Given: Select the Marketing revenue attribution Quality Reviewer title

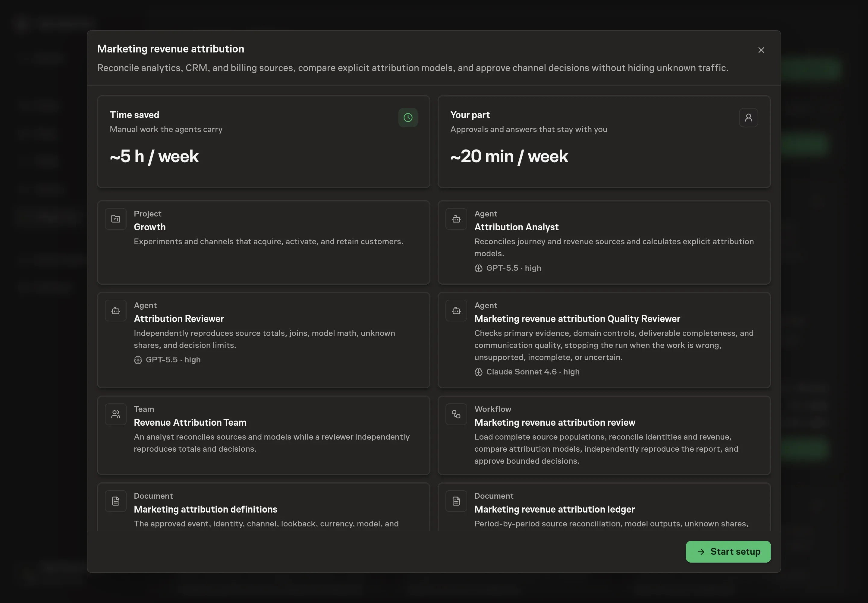Looking at the screenshot, I should coord(577,319).
